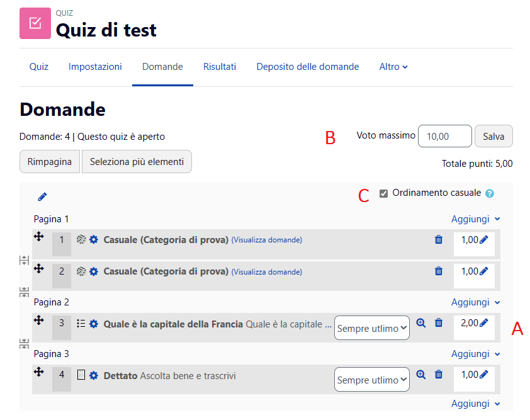Image resolution: width=530 pixels, height=420 pixels.
Task: Click the page-merge icon between pages 2 and 3
Action: 24,344
